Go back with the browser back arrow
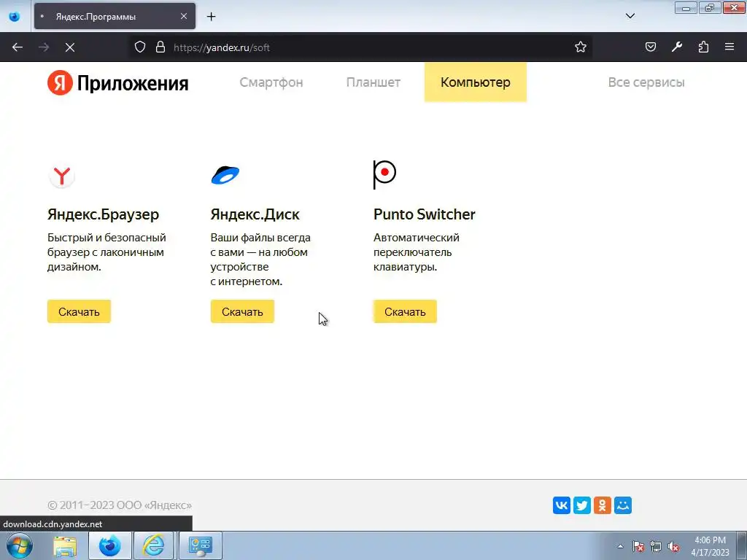The image size is (747, 560). 18,47
